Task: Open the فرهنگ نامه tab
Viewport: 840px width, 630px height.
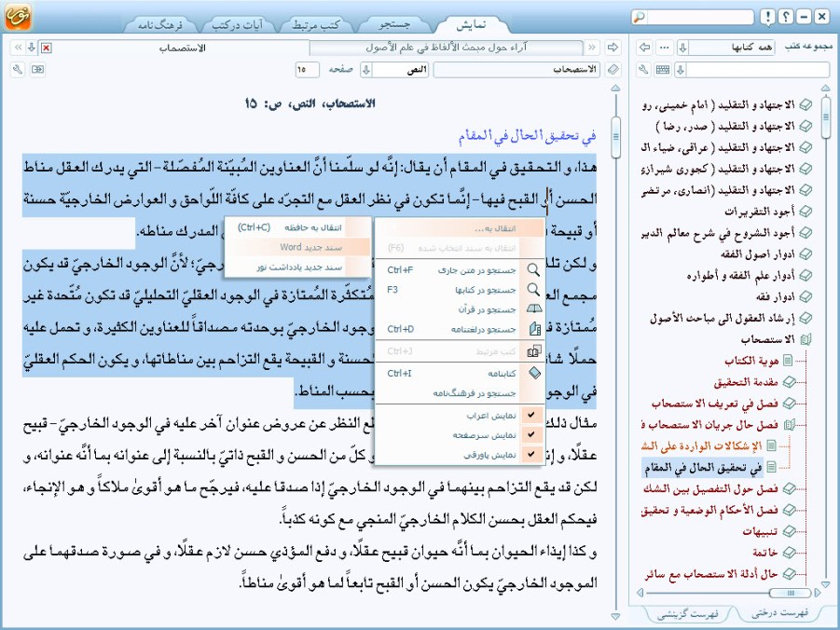Action: point(160,25)
